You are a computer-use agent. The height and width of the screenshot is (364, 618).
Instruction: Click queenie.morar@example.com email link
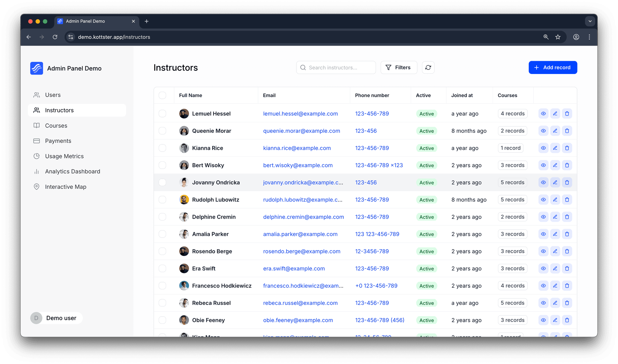point(302,131)
